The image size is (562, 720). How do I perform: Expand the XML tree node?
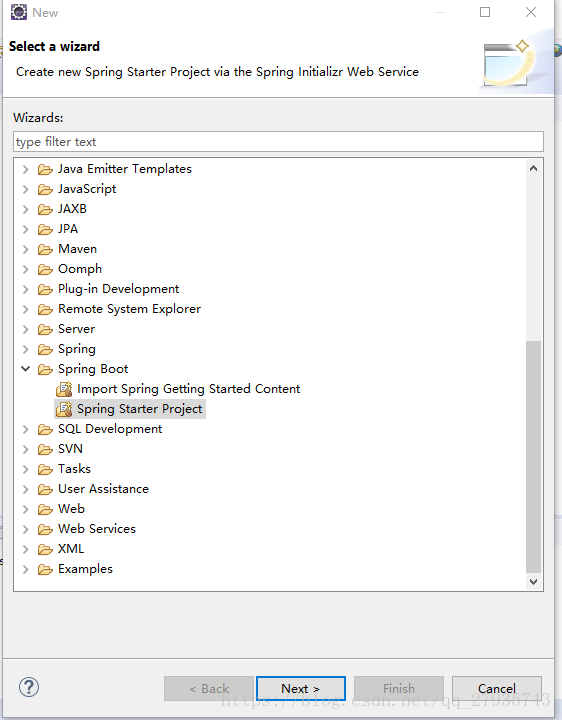point(26,550)
